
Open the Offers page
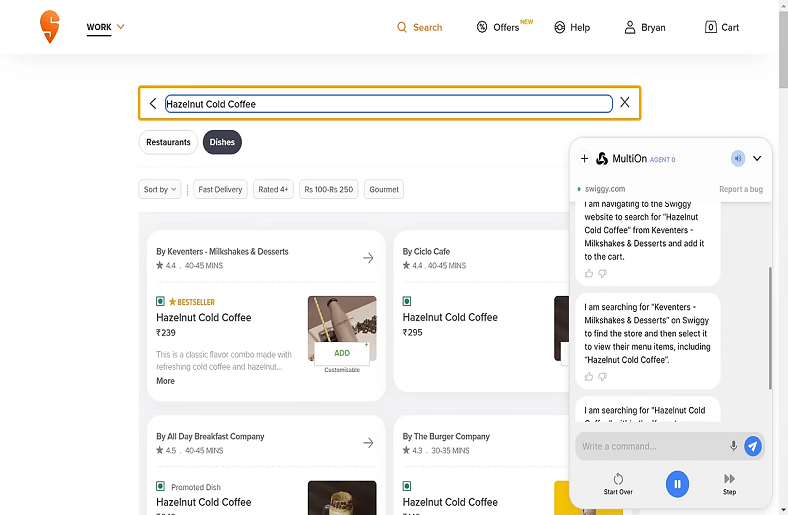tap(505, 27)
